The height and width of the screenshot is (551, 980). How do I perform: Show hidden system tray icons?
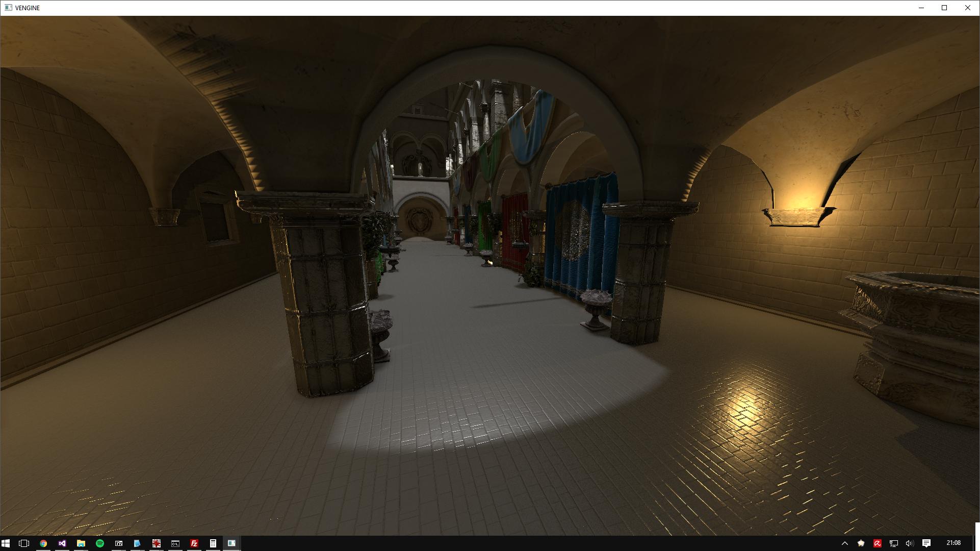tap(845, 543)
